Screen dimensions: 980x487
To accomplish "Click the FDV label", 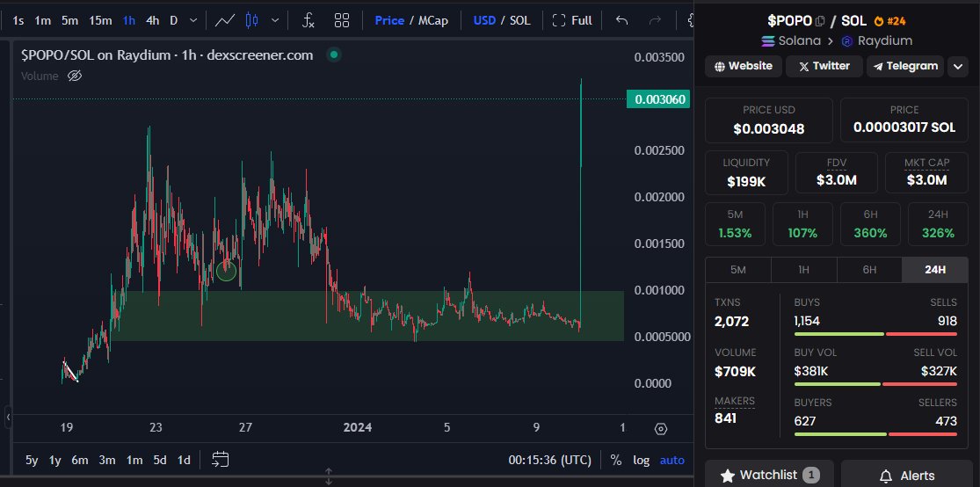I will click(x=836, y=163).
